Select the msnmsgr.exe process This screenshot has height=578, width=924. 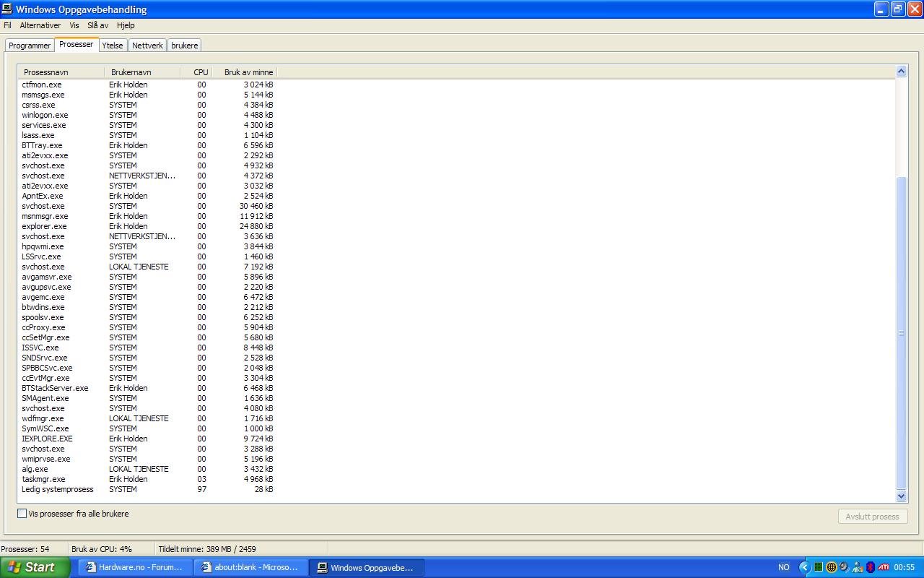147,216
